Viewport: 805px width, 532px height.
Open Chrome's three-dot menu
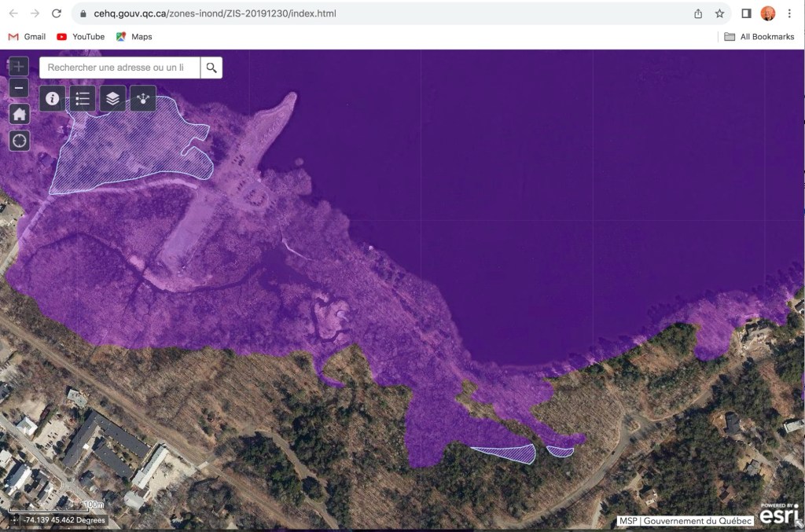point(789,13)
